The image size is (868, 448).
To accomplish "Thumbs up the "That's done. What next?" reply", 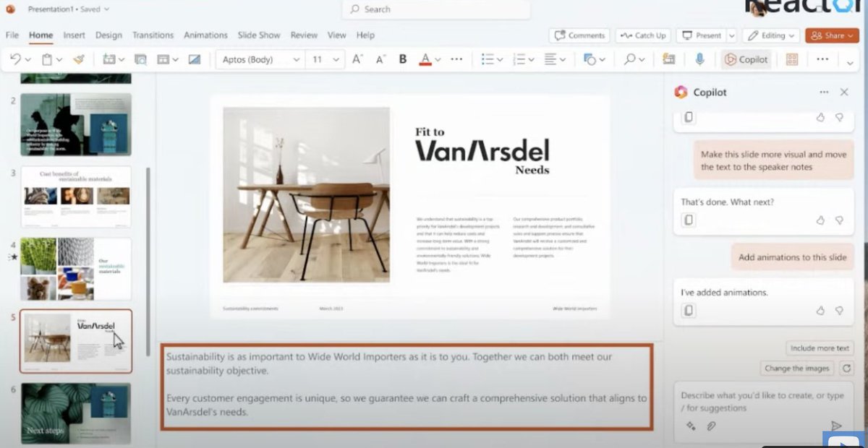I will coord(820,220).
